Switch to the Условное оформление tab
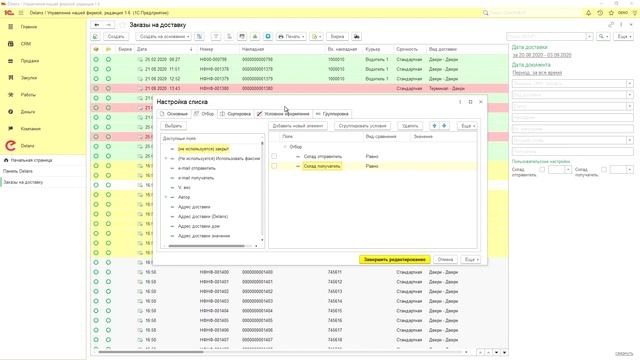The image size is (640, 360). pos(283,114)
